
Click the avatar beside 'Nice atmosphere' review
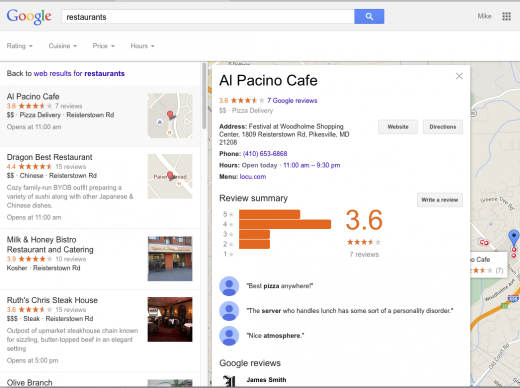point(229,336)
